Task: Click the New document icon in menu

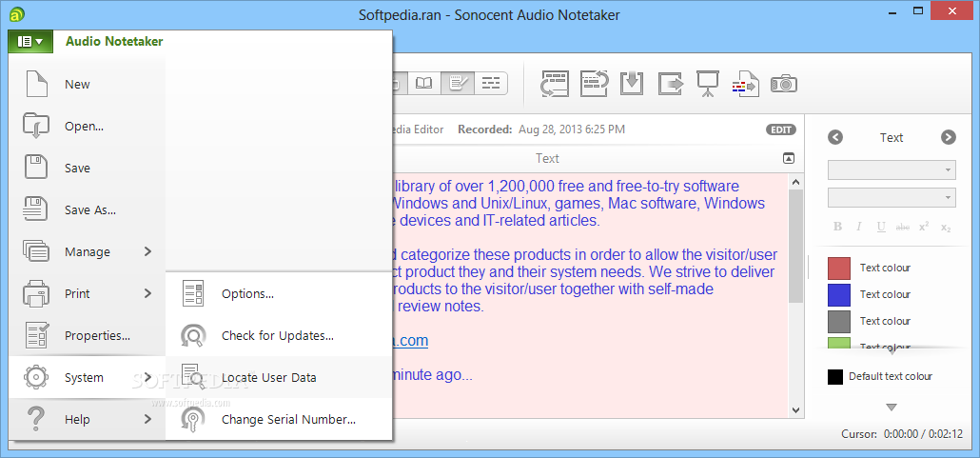Action: [x=36, y=84]
